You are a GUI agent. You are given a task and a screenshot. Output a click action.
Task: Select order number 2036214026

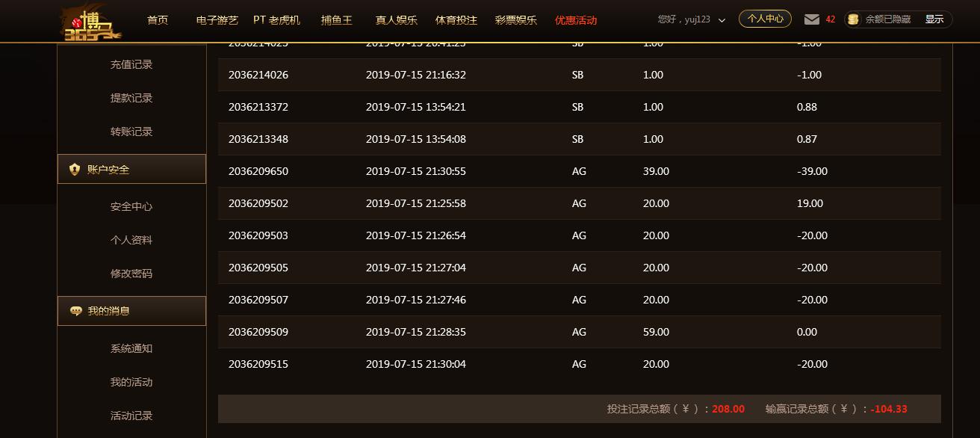[258, 75]
